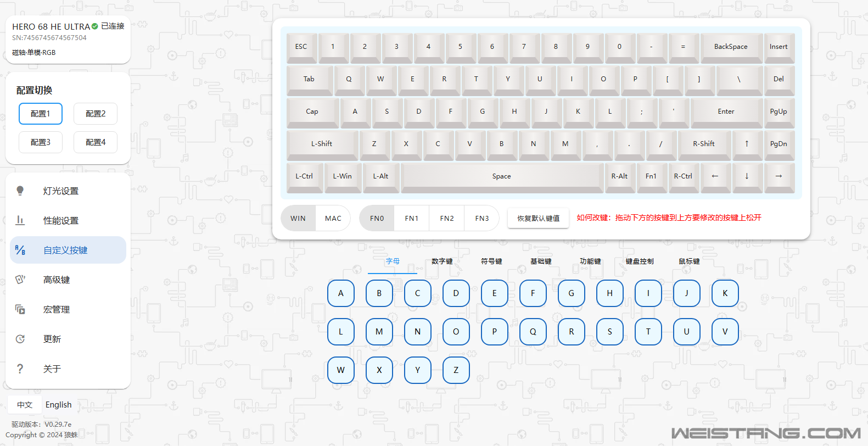
Task: Click the 宏管理 macro manager icon
Action: click(20, 309)
